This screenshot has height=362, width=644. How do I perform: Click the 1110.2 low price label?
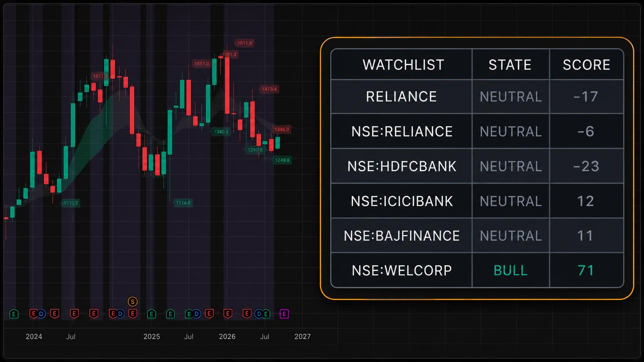click(x=71, y=203)
